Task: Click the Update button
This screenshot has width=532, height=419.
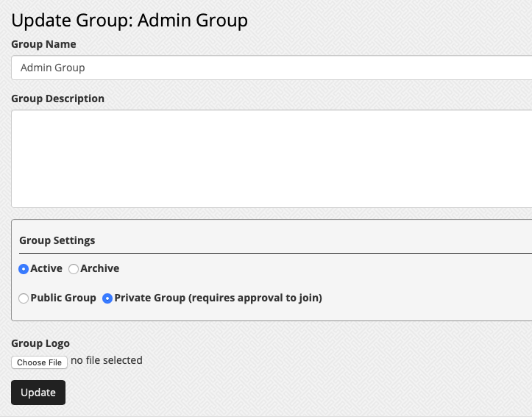Action: [x=38, y=393]
